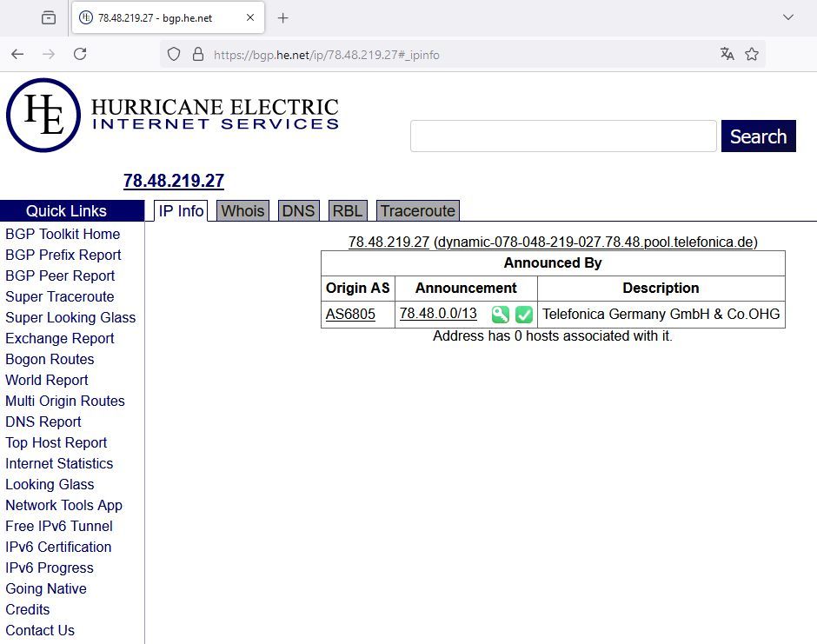Open the dynamic telefonica.de hostname link

(595, 242)
